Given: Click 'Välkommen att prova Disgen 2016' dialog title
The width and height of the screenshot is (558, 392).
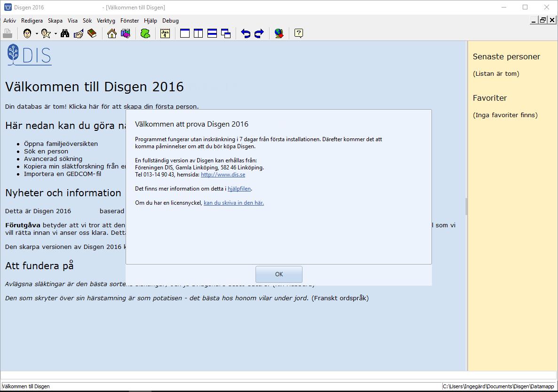Looking at the screenshot, I should pyautogui.click(x=191, y=124).
